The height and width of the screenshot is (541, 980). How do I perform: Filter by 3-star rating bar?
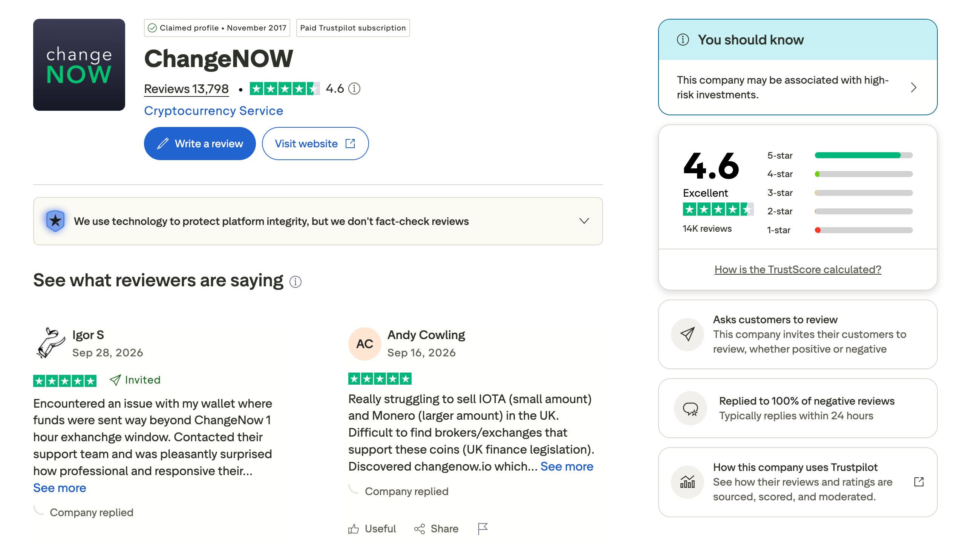point(863,193)
